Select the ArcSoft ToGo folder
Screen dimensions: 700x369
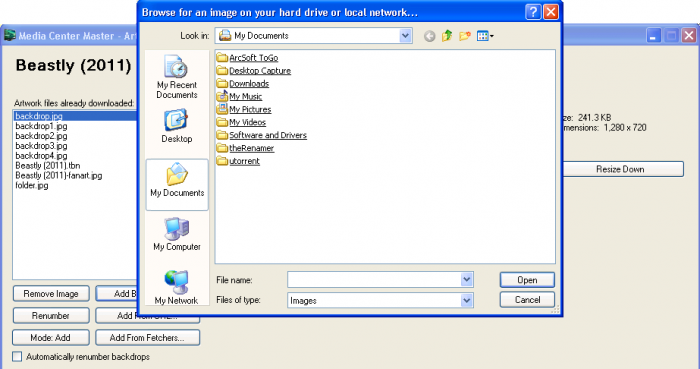click(x=247, y=58)
